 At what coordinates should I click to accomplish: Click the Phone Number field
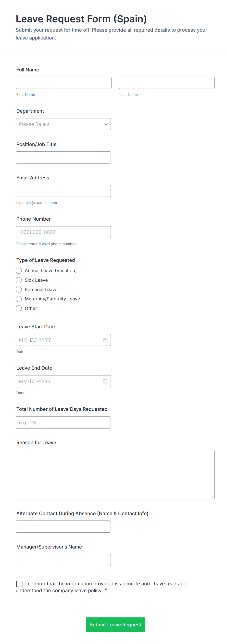(63, 232)
